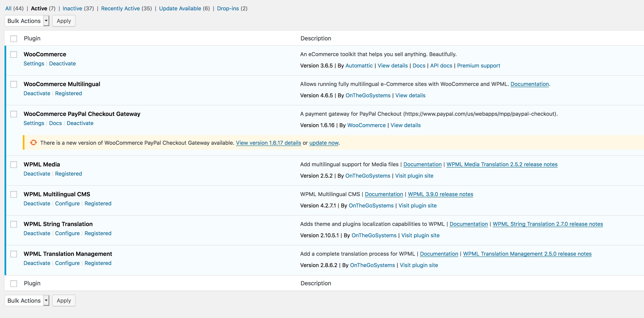
Task: Open Automattic author link
Action: tap(359, 65)
